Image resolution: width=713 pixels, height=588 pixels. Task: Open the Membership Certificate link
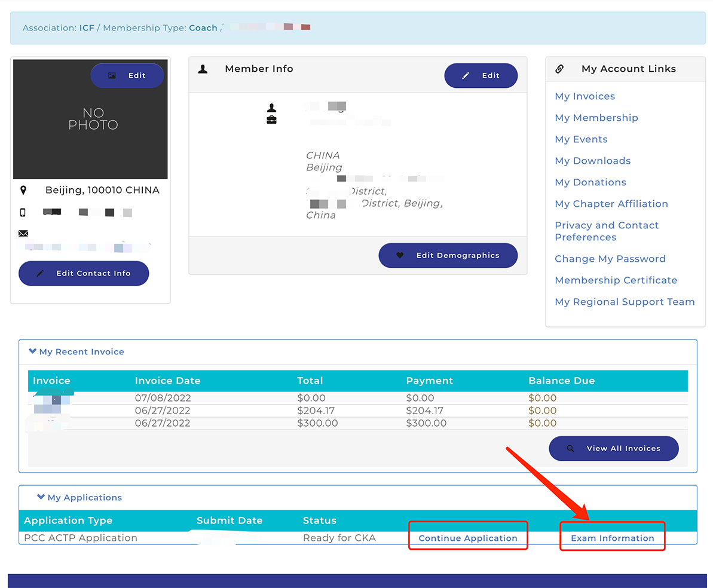[x=616, y=280]
